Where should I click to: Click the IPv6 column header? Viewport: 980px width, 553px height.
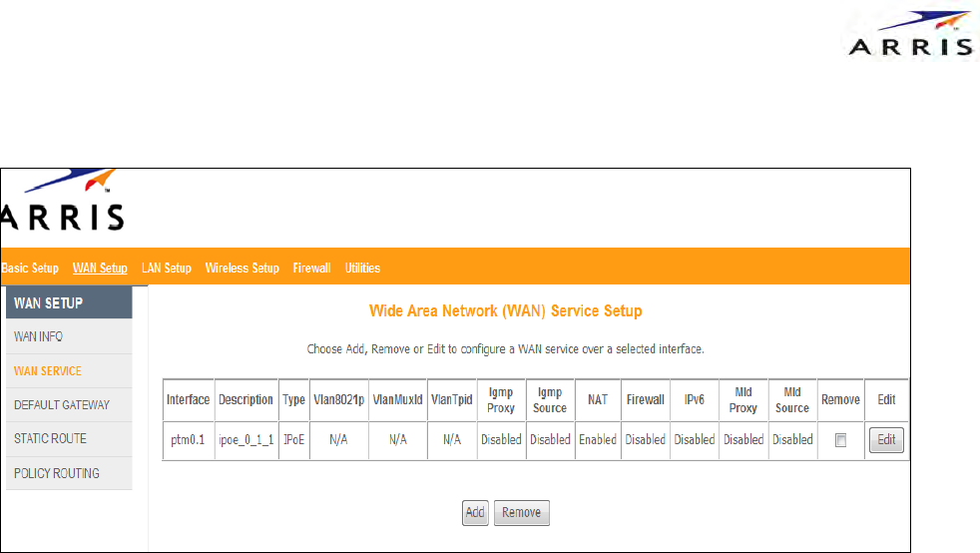pyautogui.click(x=695, y=400)
